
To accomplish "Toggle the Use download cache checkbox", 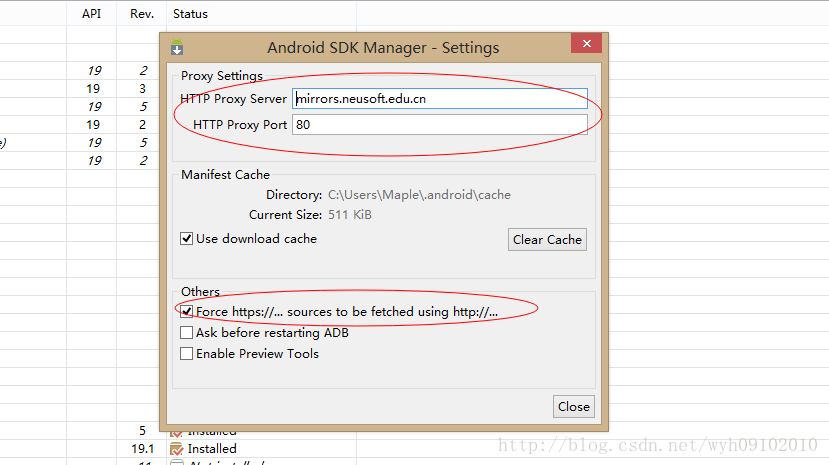I will 186,239.
